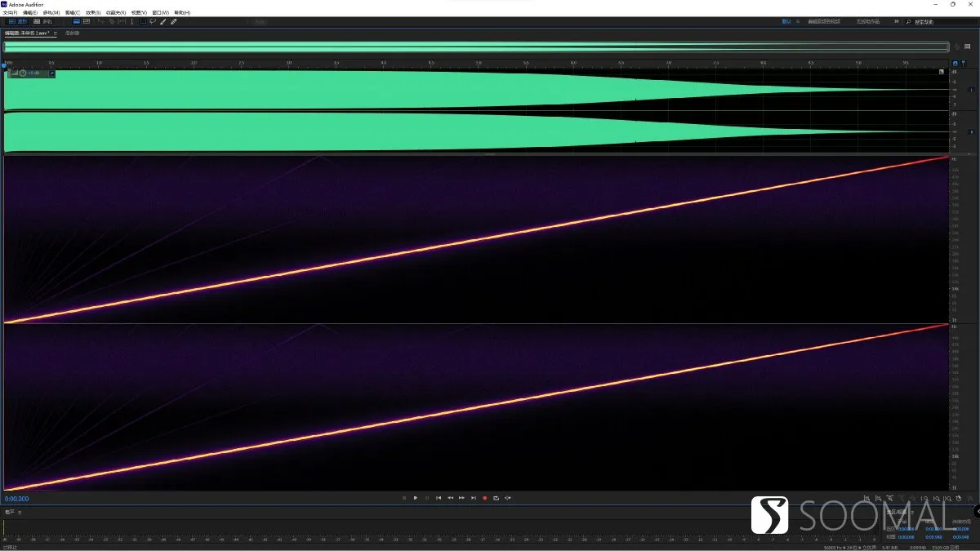
Task: Open the 文件(F) menu
Action: click(x=10, y=12)
